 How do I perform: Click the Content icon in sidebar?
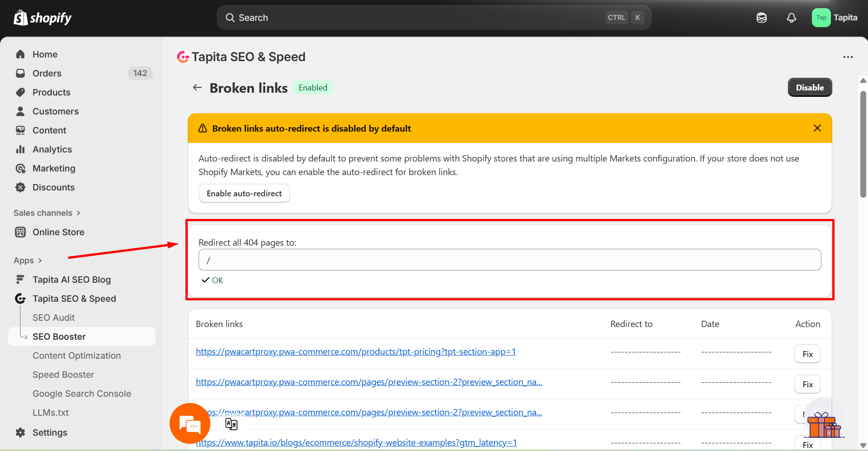click(20, 130)
